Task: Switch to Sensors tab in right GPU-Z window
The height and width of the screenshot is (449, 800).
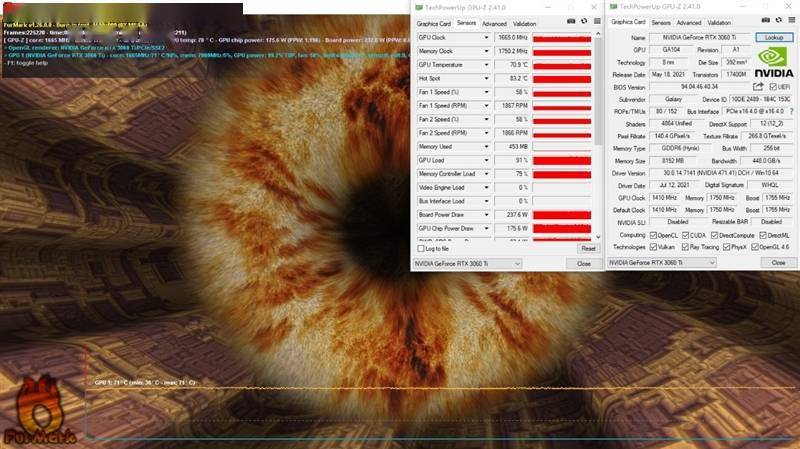Action: point(661,22)
